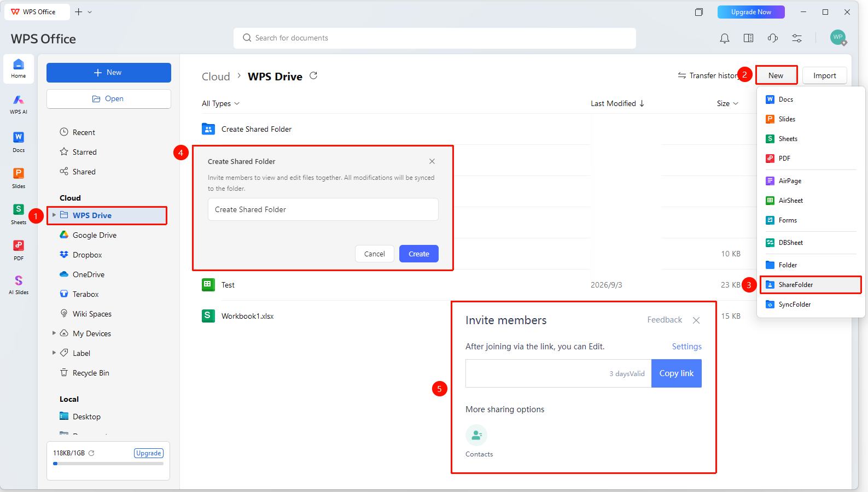The image size is (868, 492).
Task: Click the shared folder name input field
Action: tap(323, 209)
